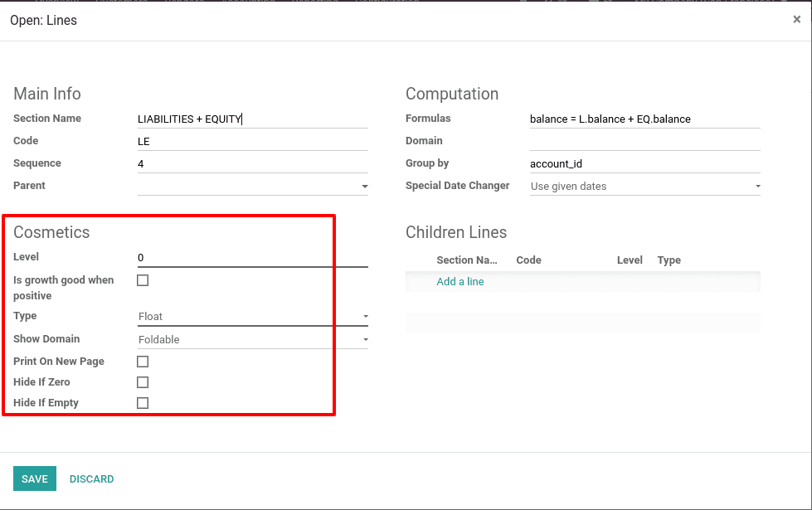Sort Children Lines by Type column
Viewport: 812px width, 510px height.
669,260
